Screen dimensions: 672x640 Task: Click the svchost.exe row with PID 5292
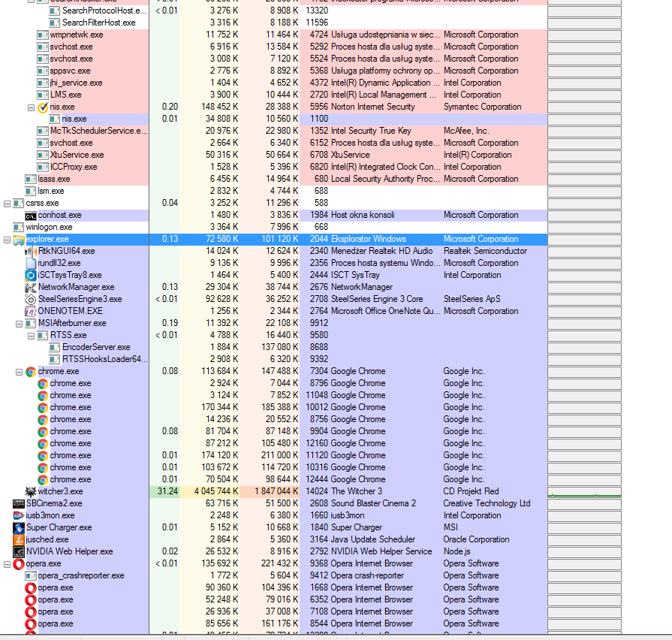(273, 47)
